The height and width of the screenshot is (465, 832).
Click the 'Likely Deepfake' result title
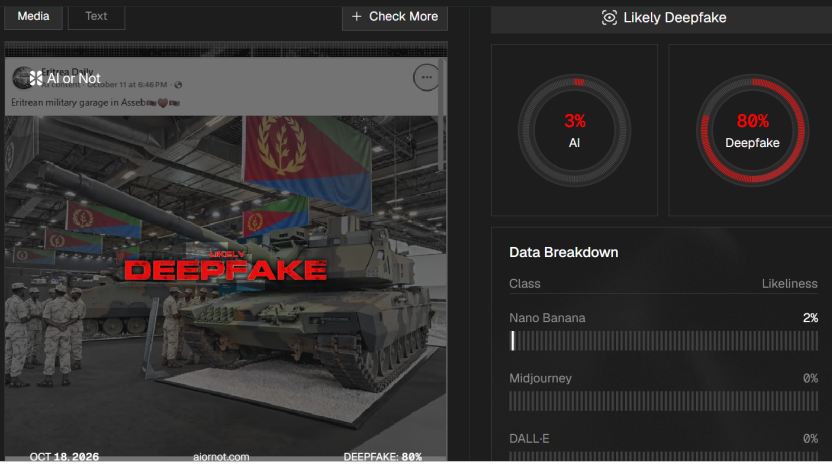674,18
